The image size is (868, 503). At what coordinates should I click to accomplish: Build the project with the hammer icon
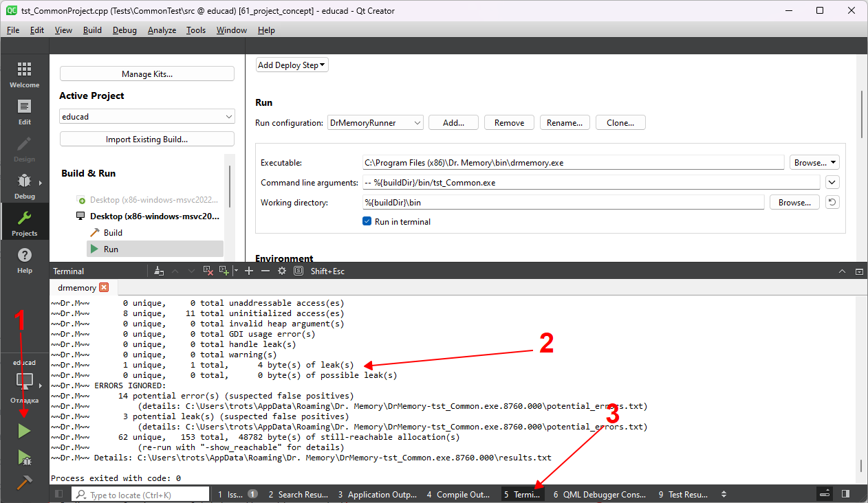tap(24, 482)
